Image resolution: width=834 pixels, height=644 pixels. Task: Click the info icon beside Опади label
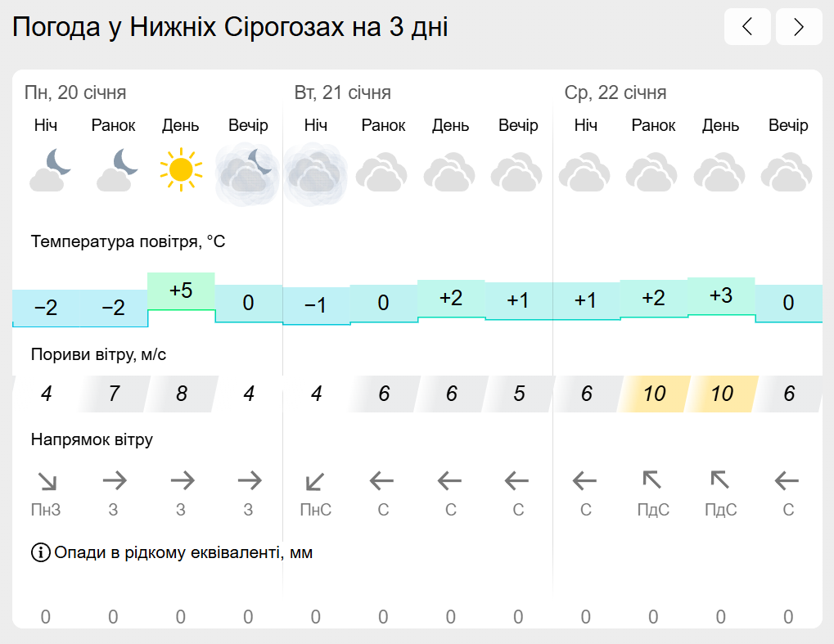click(40, 552)
